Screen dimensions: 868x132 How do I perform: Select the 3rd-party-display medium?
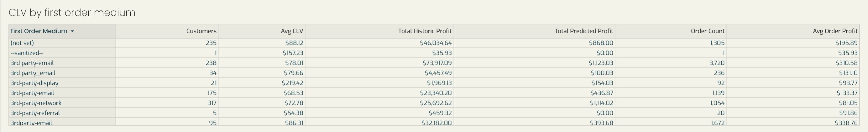pos(34,83)
